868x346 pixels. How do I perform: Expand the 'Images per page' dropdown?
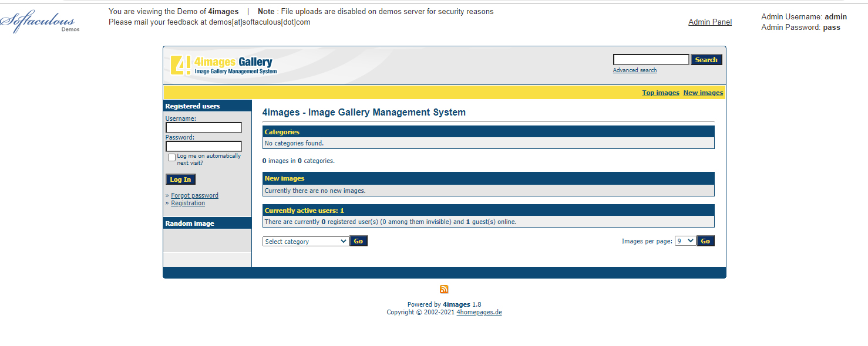685,241
